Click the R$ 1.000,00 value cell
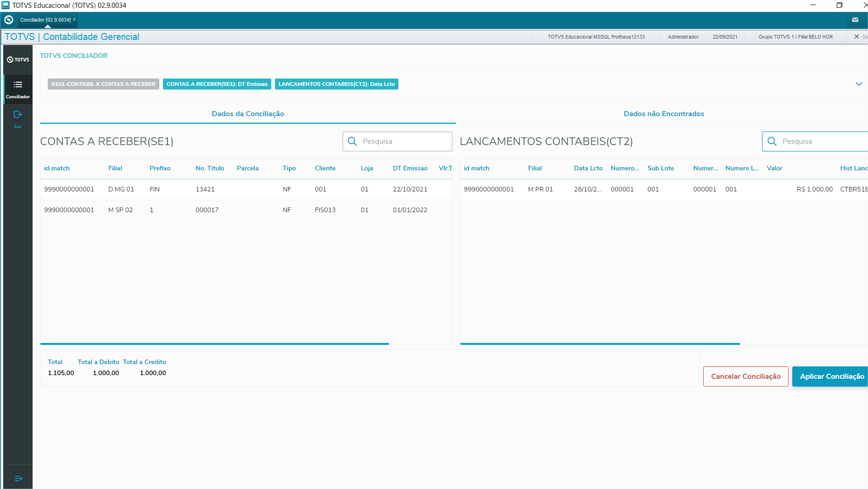The width and height of the screenshot is (868, 489). point(814,189)
